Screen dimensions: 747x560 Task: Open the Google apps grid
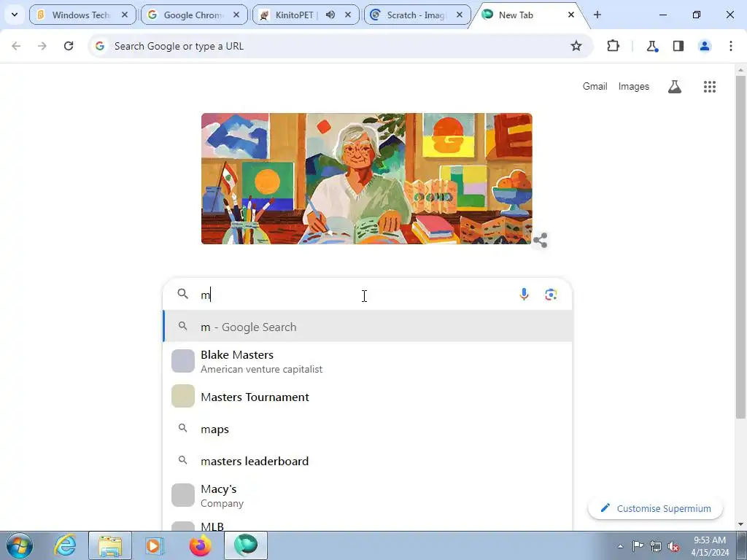(710, 87)
